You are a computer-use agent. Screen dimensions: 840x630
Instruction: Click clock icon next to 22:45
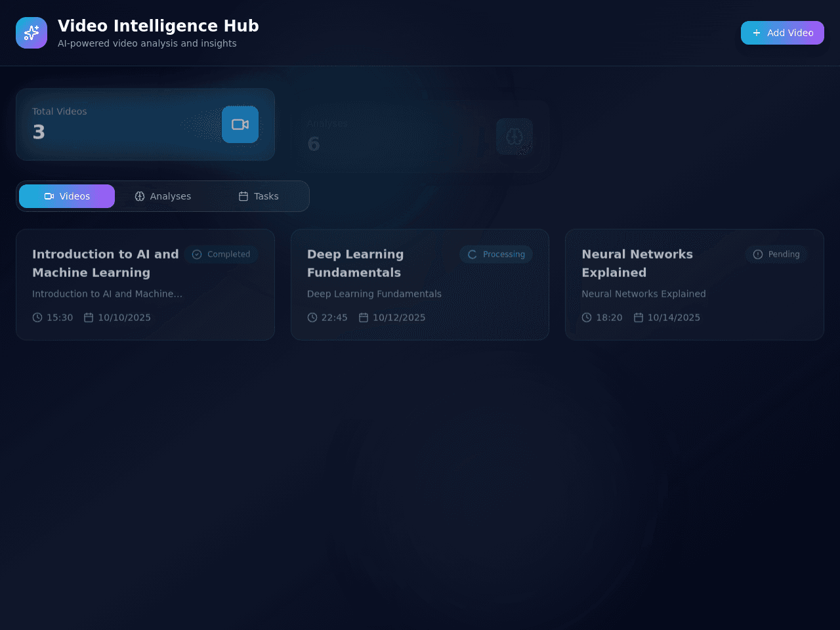click(312, 318)
